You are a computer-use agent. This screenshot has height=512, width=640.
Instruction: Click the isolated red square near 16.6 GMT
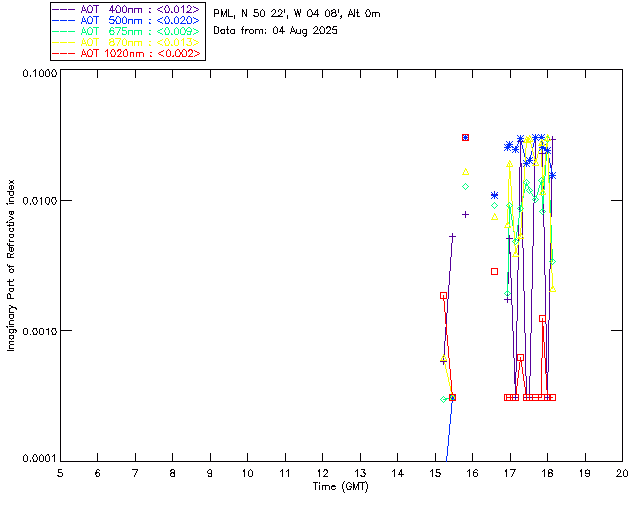coord(494,271)
